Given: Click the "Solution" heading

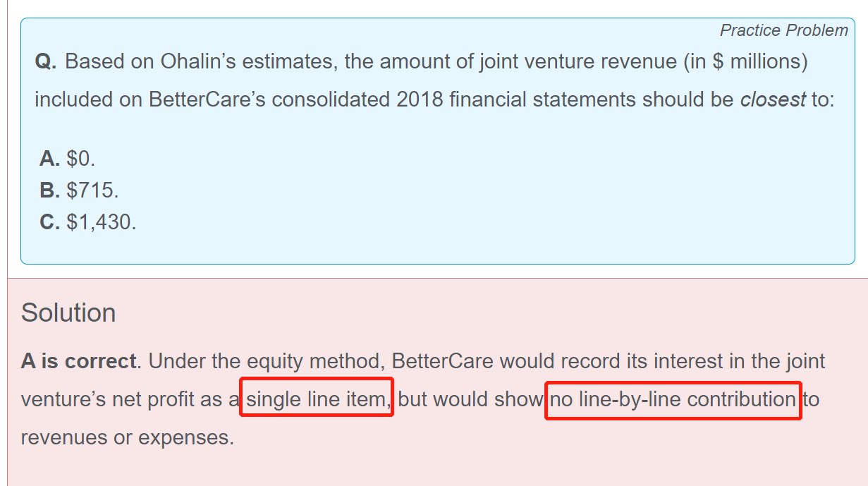Looking at the screenshot, I should 68,312.
